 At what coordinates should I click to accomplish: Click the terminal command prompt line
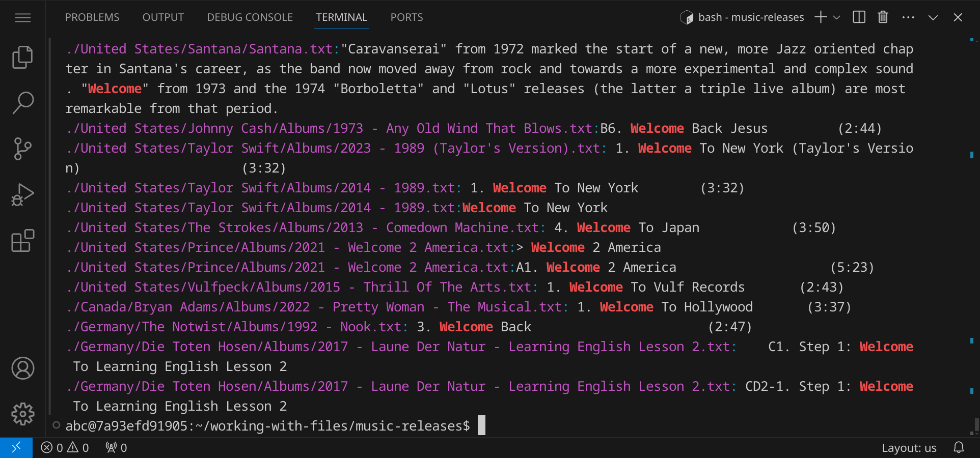(x=267, y=426)
